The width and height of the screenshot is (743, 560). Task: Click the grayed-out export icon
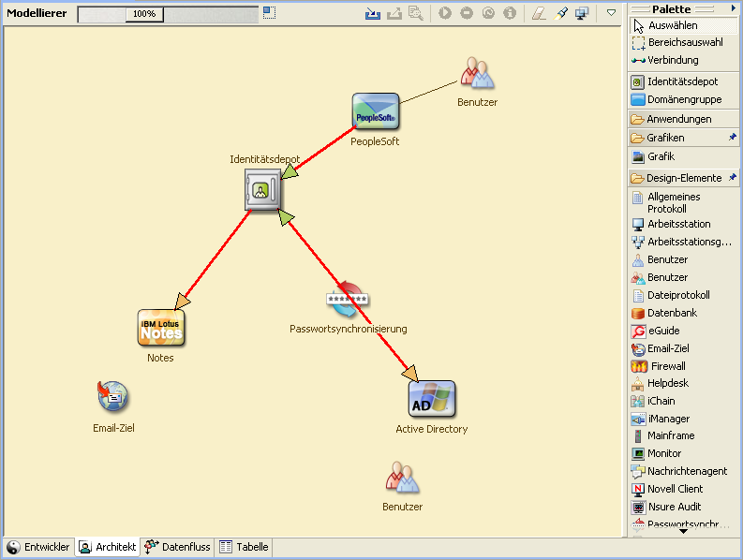pyautogui.click(x=394, y=13)
